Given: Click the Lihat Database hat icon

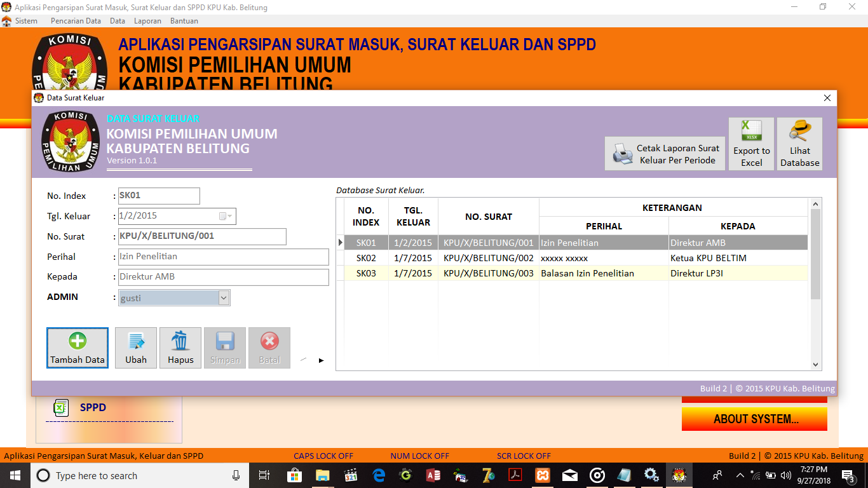Looking at the screenshot, I should [799, 130].
